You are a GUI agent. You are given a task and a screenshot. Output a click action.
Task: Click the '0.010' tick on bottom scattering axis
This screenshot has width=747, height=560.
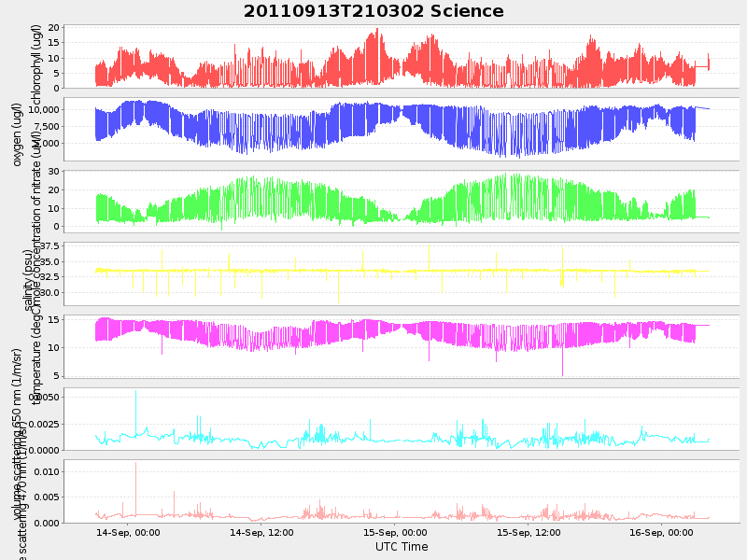47,472
